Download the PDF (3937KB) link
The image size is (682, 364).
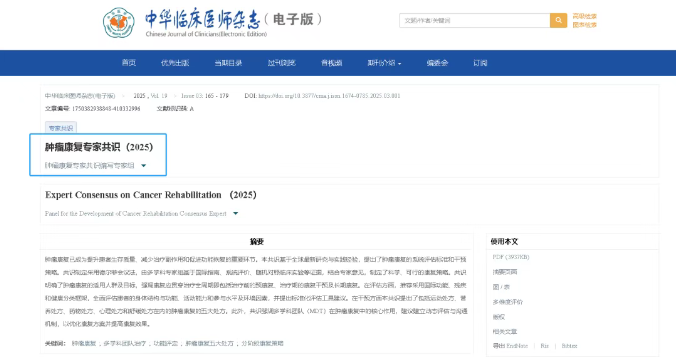pos(511,257)
